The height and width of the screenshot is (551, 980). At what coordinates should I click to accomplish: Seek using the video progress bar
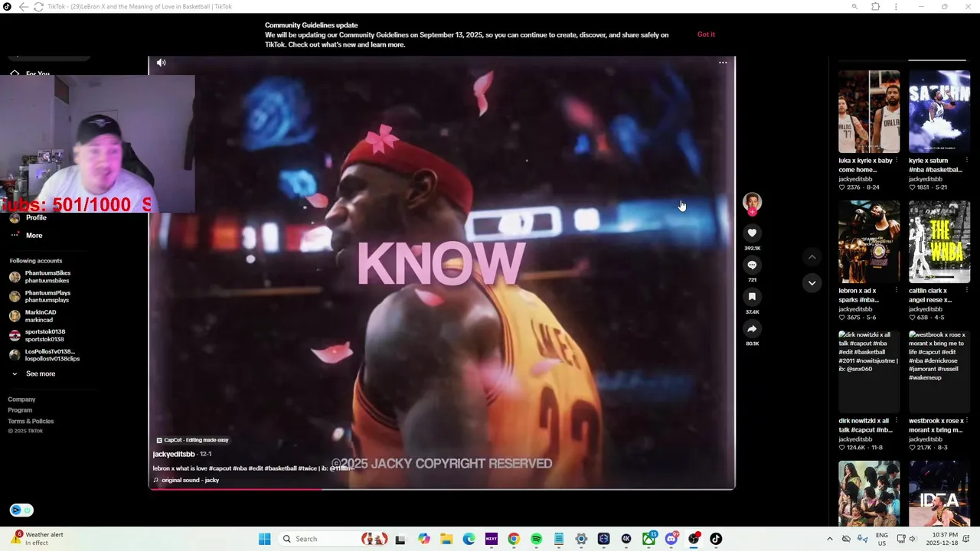(x=442, y=488)
